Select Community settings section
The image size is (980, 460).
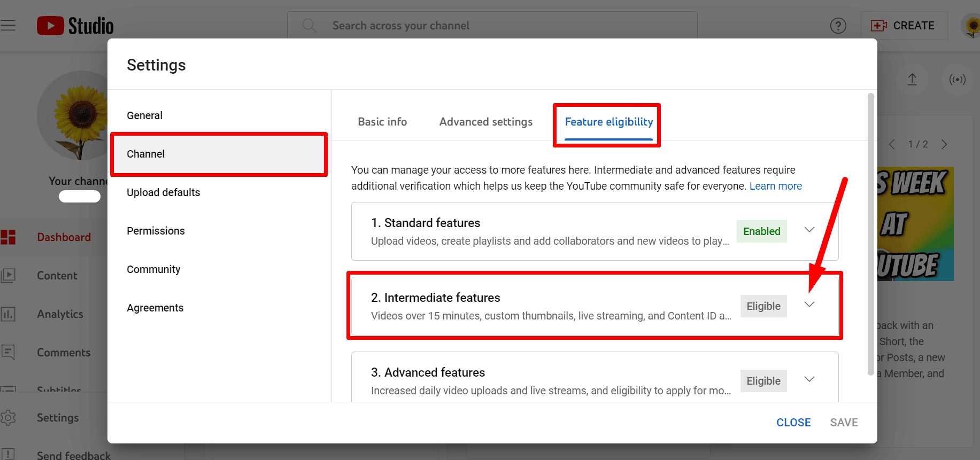click(219, 269)
